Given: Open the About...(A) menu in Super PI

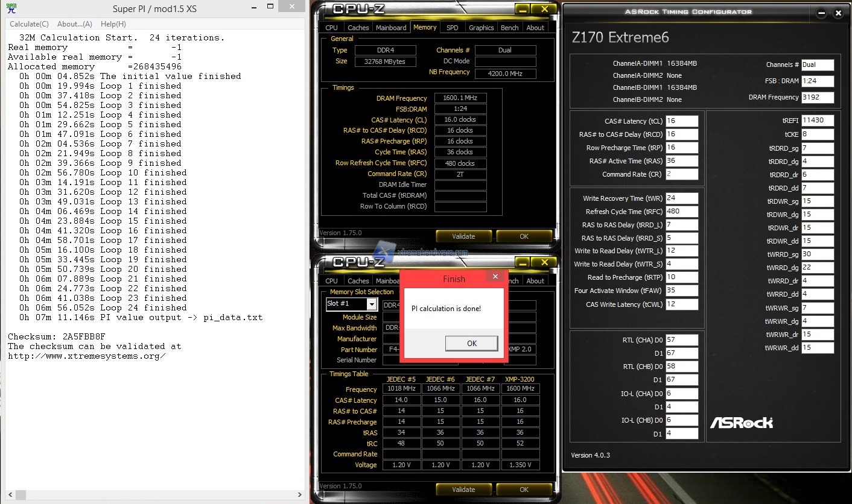Looking at the screenshot, I should pyautogui.click(x=75, y=24).
